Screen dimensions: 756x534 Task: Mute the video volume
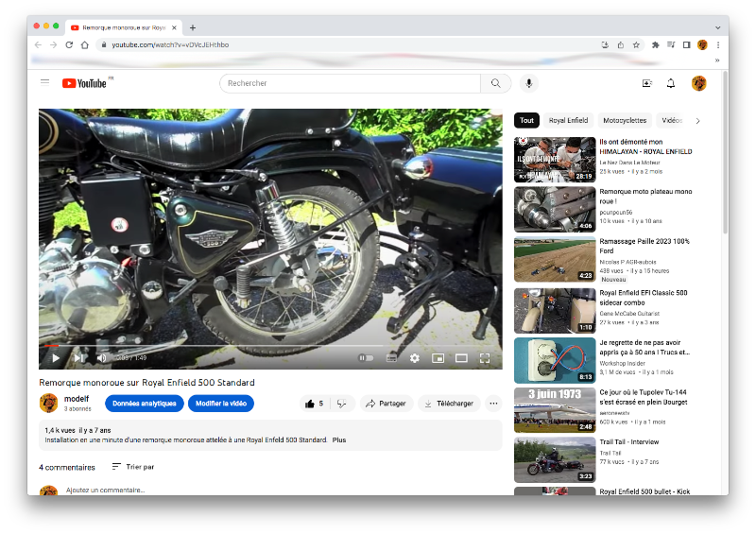click(x=102, y=358)
